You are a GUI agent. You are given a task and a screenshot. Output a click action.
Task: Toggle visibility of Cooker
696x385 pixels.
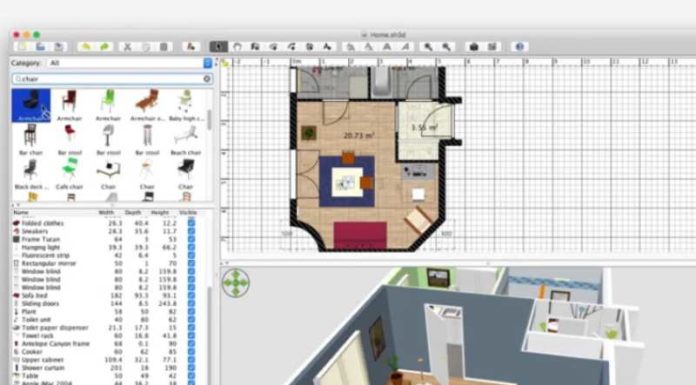[191, 352]
